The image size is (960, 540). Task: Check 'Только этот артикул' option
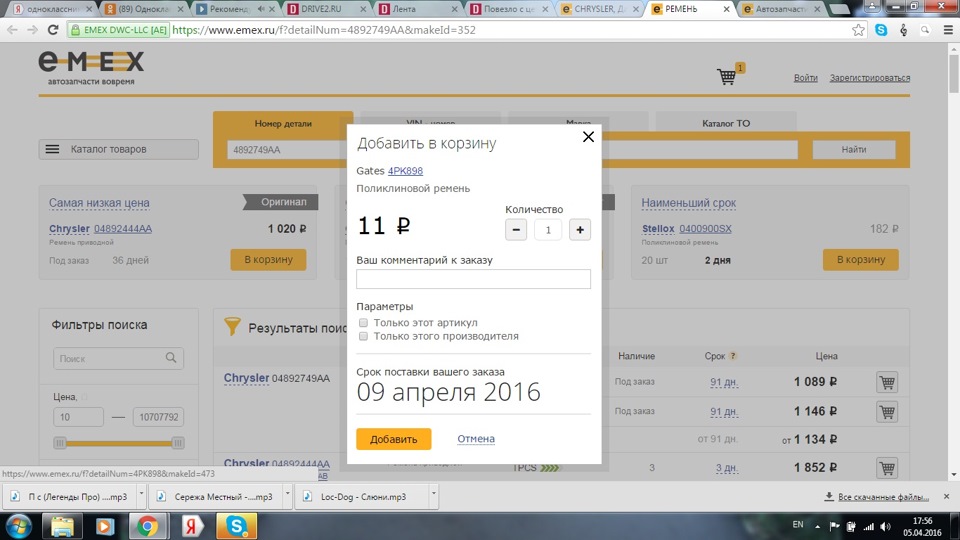point(363,323)
